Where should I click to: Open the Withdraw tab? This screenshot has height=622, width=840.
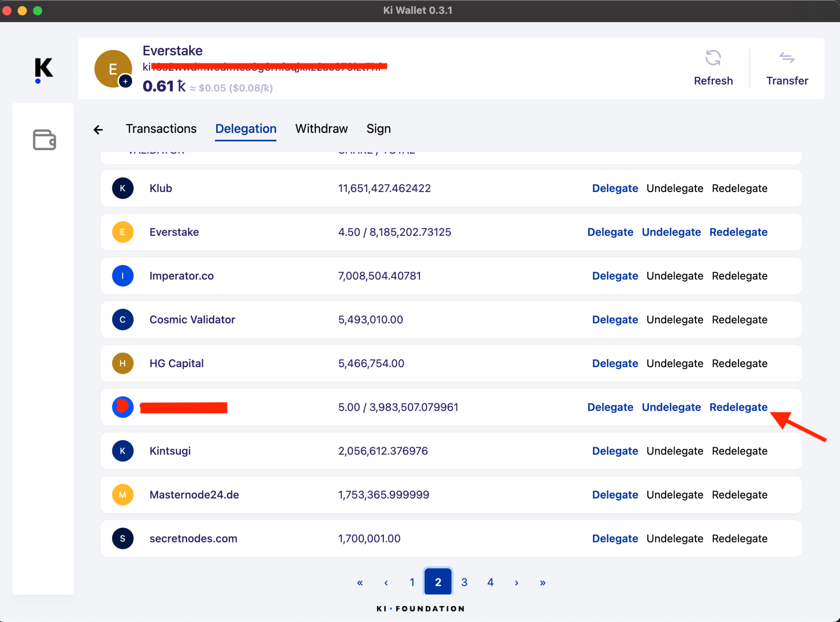click(x=321, y=129)
